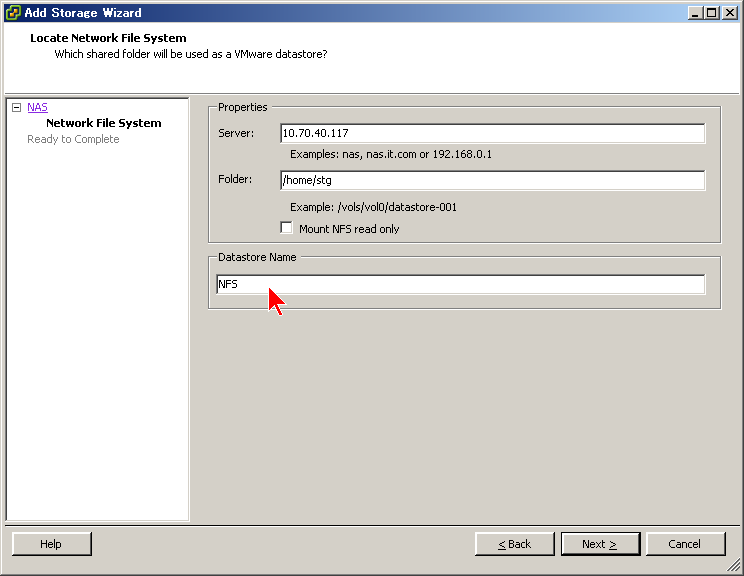Open the Help button
The height and width of the screenshot is (576, 744).
pyautogui.click(x=52, y=544)
